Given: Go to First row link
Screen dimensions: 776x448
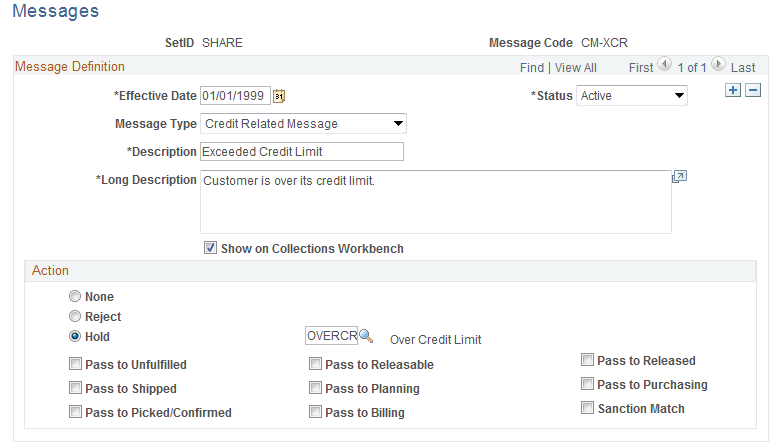Looking at the screenshot, I should point(641,68).
